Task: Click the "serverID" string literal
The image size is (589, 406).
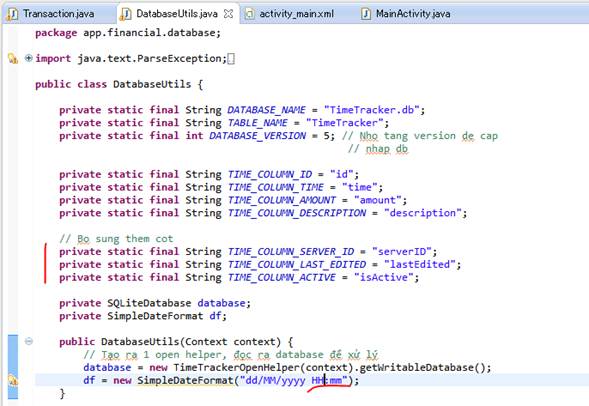Action: point(402,251)
